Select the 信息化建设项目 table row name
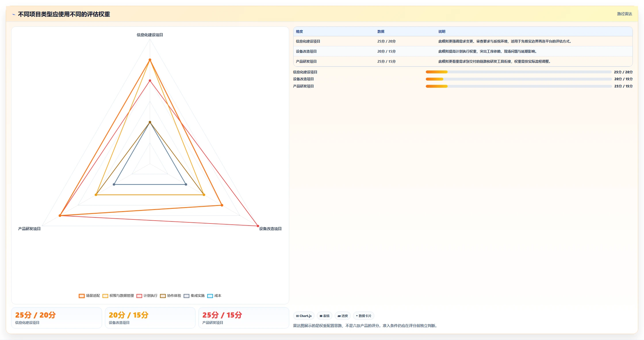 [x=308, y=41]
